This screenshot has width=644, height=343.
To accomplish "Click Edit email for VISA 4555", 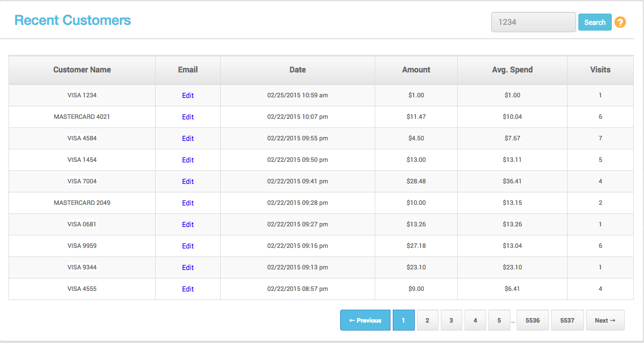I will (188, 289).
